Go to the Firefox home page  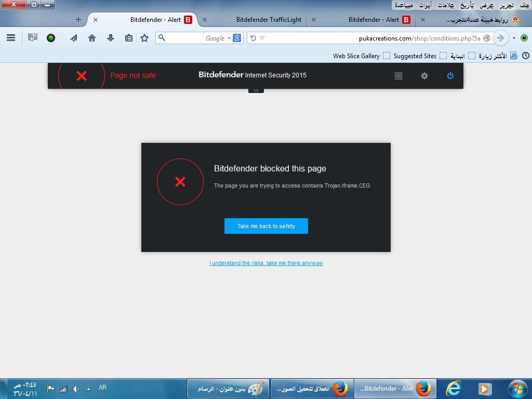92,38
